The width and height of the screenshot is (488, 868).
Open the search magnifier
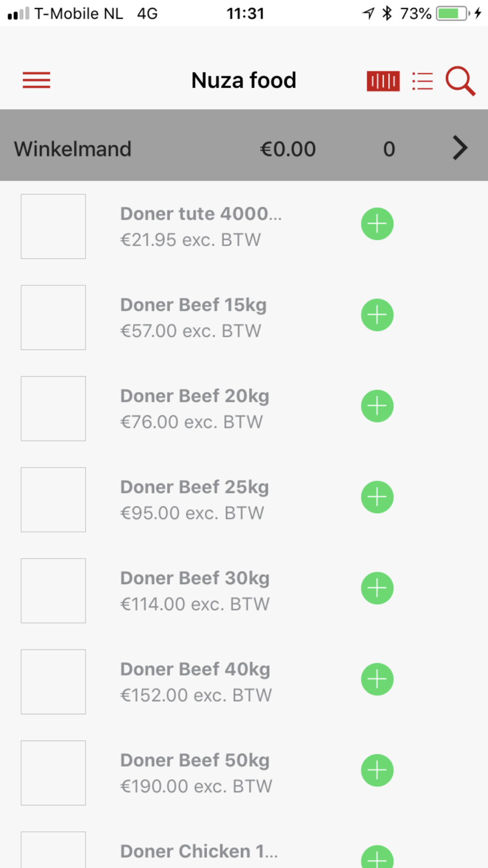click(x=460, y=81)
